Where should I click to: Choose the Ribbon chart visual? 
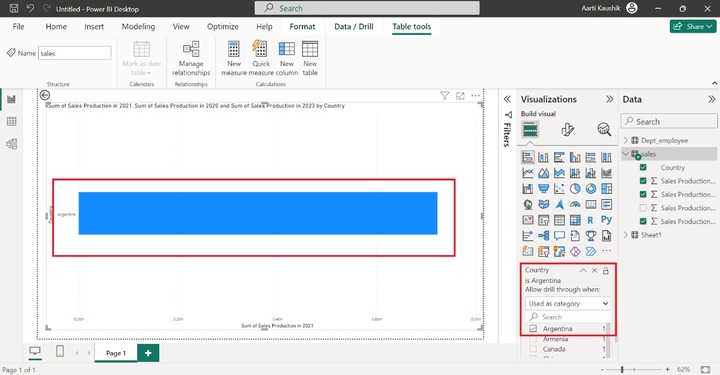(606, 173)
